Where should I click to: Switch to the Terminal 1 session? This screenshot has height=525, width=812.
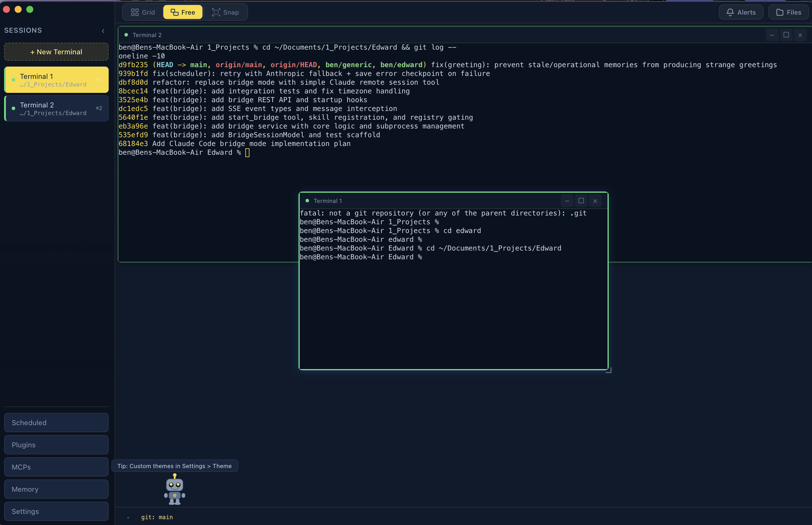tap(56, 79)
